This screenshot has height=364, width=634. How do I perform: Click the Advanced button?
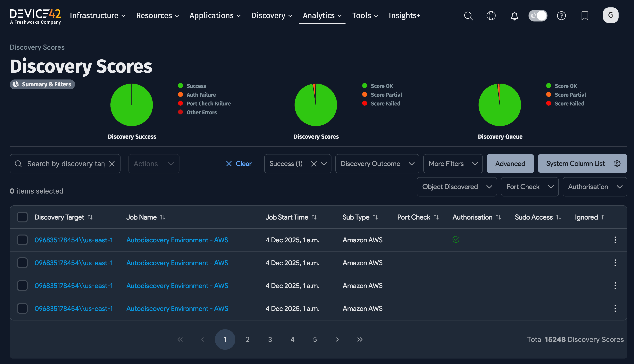pos(510,164)
